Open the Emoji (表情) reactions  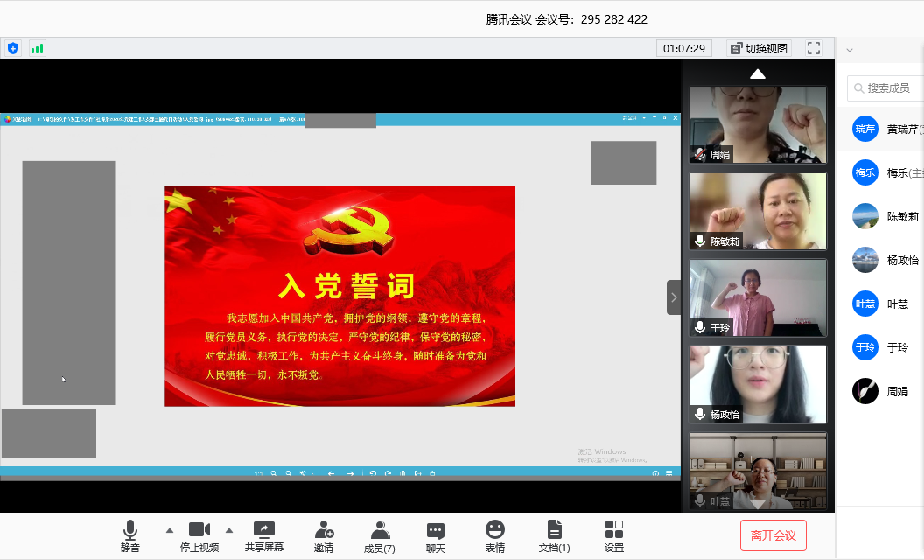coord(494,536)
